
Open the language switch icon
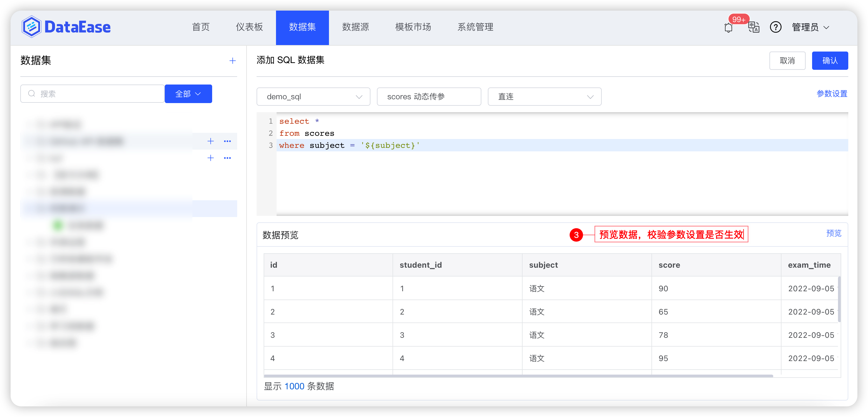754,27
